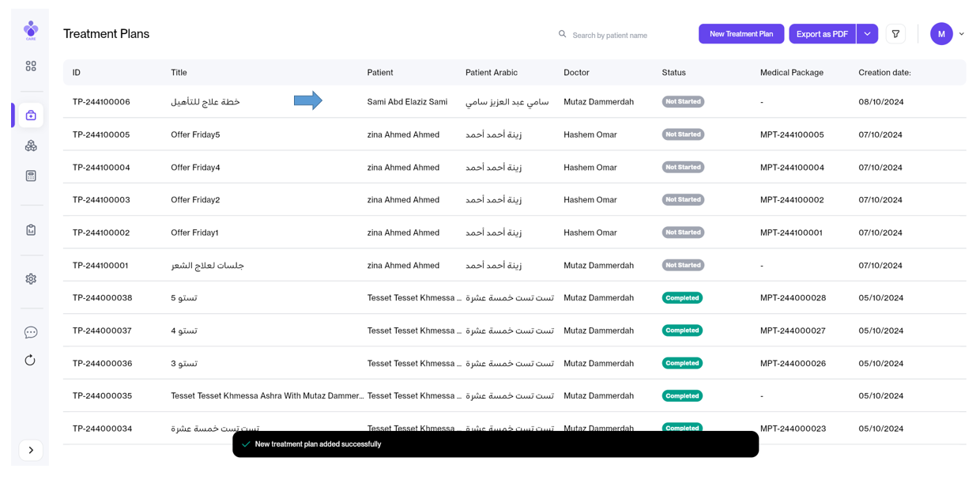
Task: Click the chat bubble messages icon
Action: coord(31,332)
